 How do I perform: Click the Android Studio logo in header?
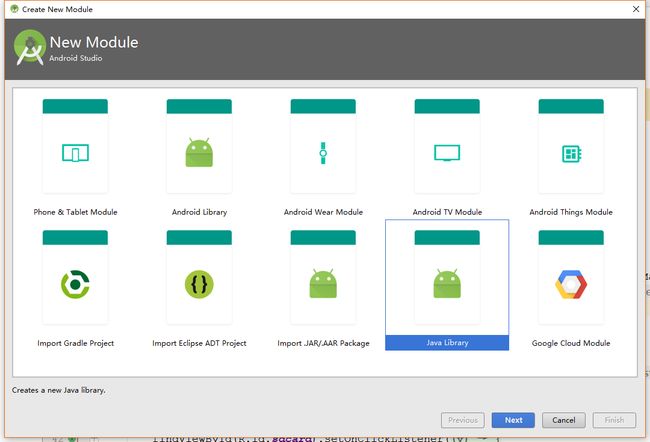29,48
